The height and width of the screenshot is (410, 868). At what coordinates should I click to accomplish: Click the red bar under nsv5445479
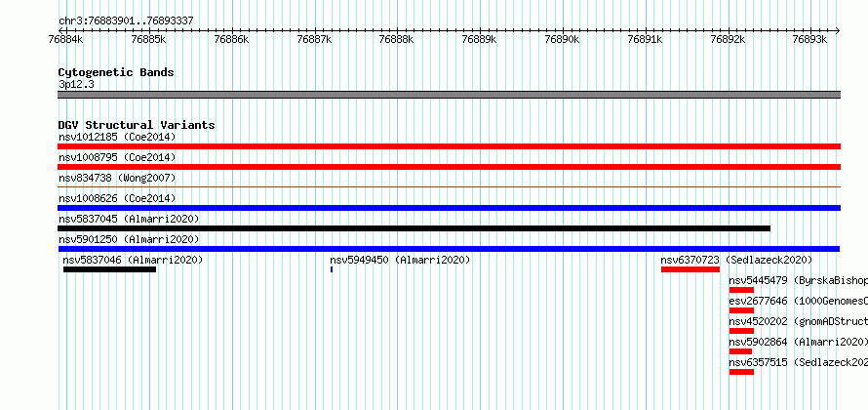741,290
